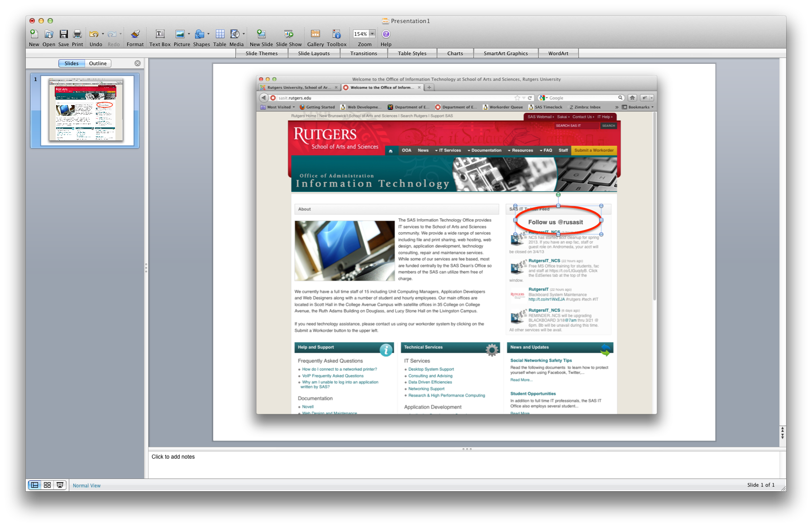The width and height of the screenshot is (812, 527).
Task: Start the Slide Show
Action: tap(289, 34)
